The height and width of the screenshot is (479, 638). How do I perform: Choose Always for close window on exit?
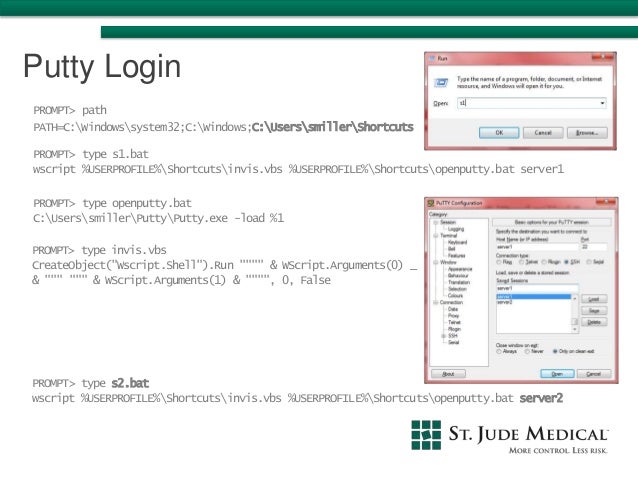(x=499, y=351)
